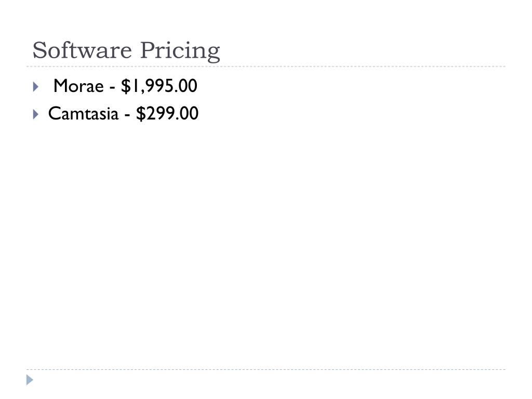Click the $299.00 price text

pyautogui.click(x=167, y=113)
